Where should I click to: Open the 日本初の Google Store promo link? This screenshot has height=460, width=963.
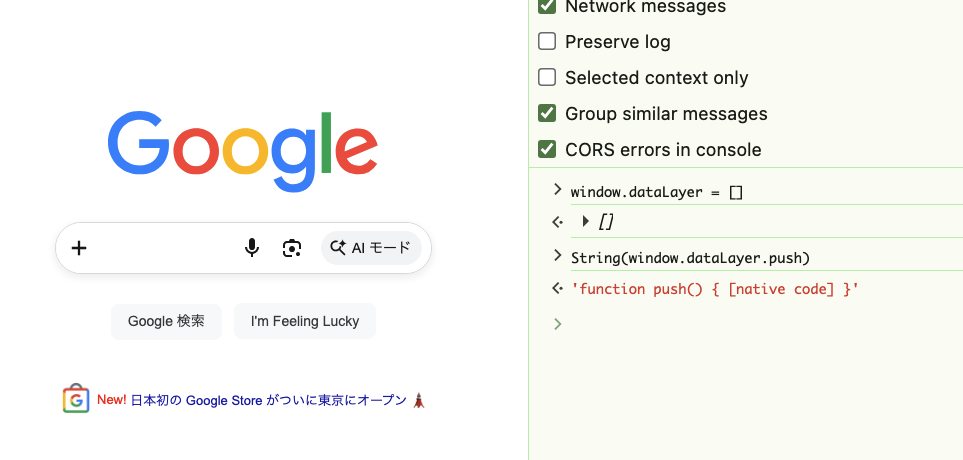click(x=268, y=400)
